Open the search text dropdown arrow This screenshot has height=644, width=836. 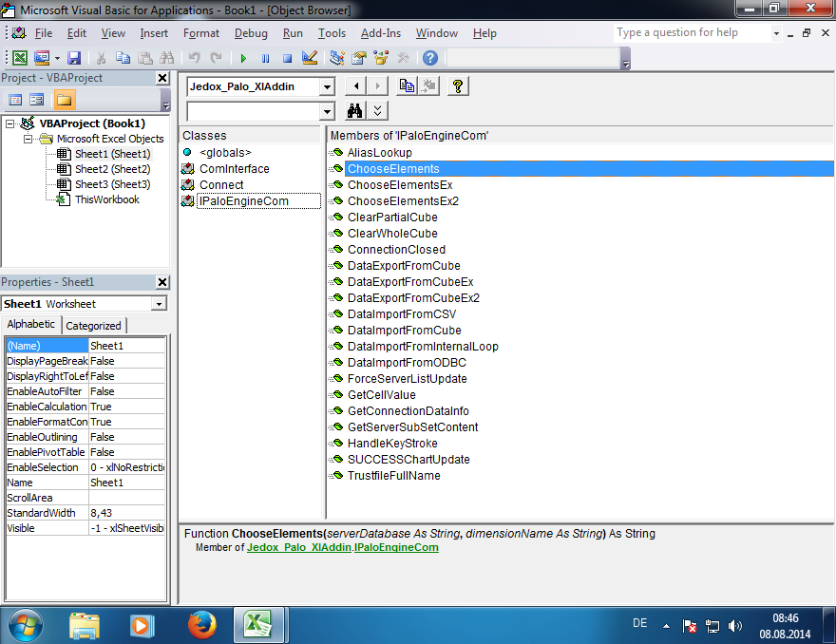[327, 111]
